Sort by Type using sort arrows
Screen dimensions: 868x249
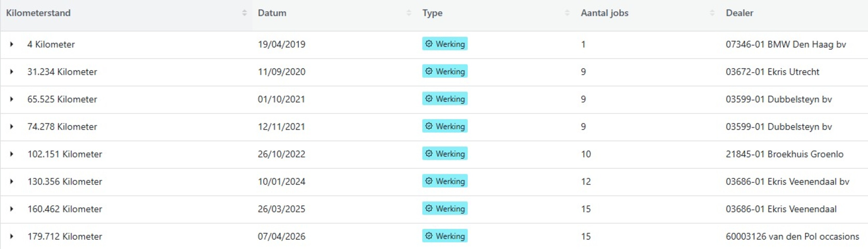pos(567,13)
